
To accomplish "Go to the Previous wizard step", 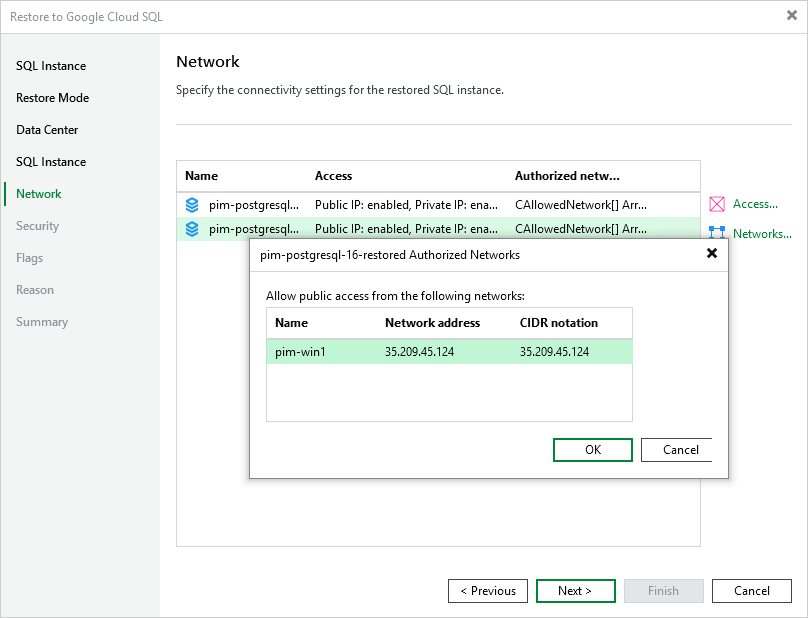I will (x=488, y=591).
